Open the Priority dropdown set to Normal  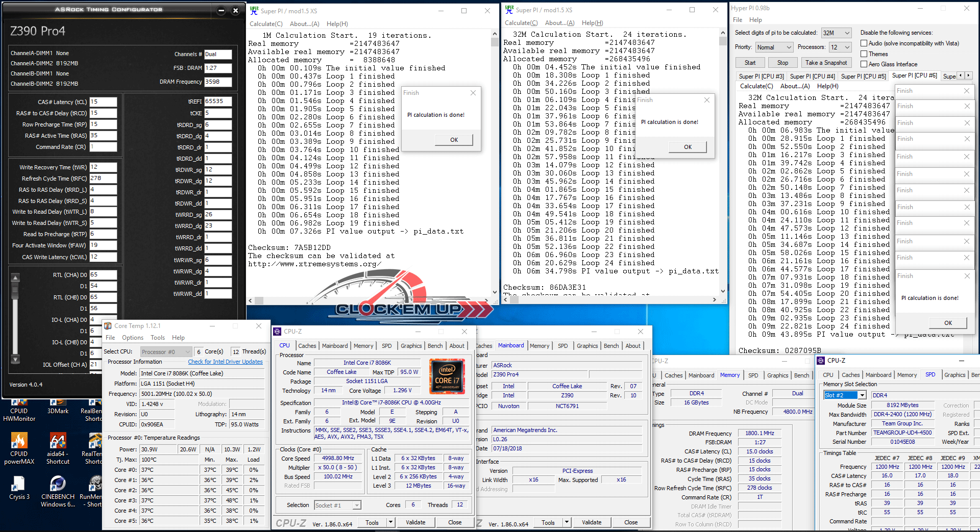(x=774, y=47)
